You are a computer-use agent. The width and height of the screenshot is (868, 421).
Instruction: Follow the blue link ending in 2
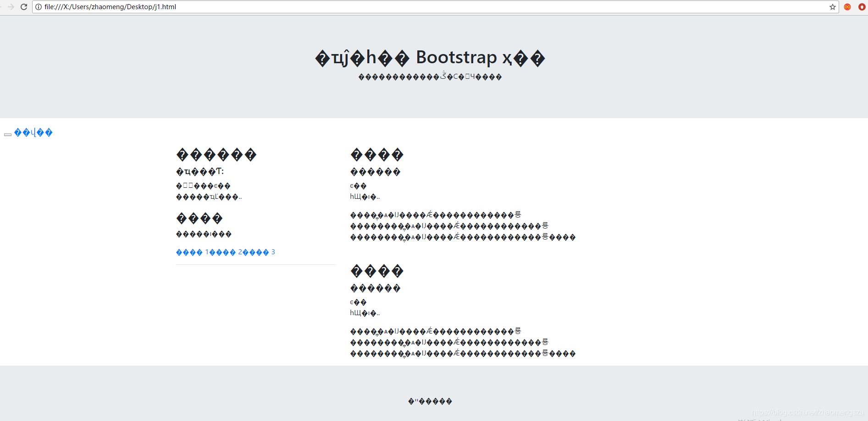[226, 252]
